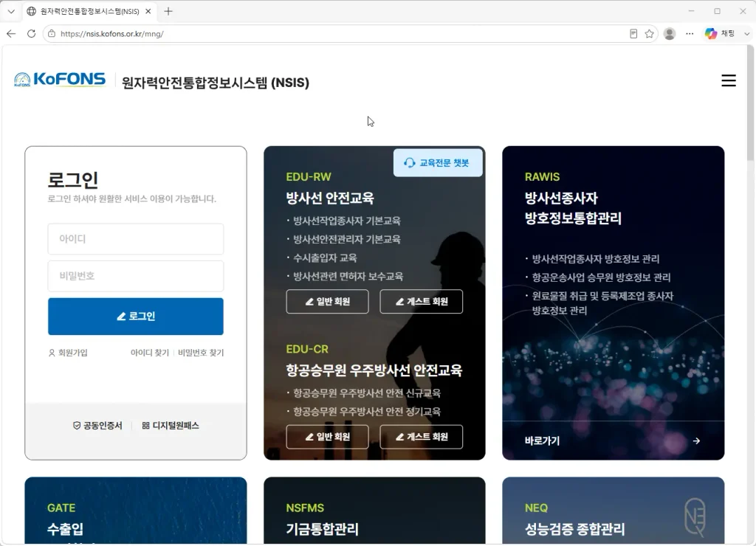Open the GATE 수출입 card
The width and height of the screenshot is (756, 546).
click(x=136, y=511)
